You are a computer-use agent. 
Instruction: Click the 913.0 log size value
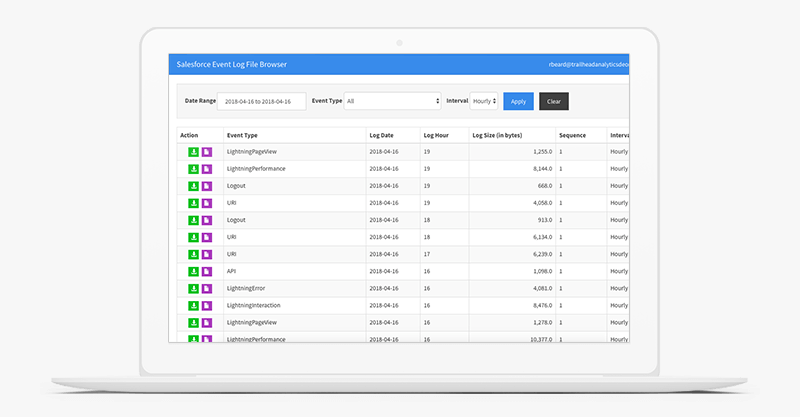[545, 220]
